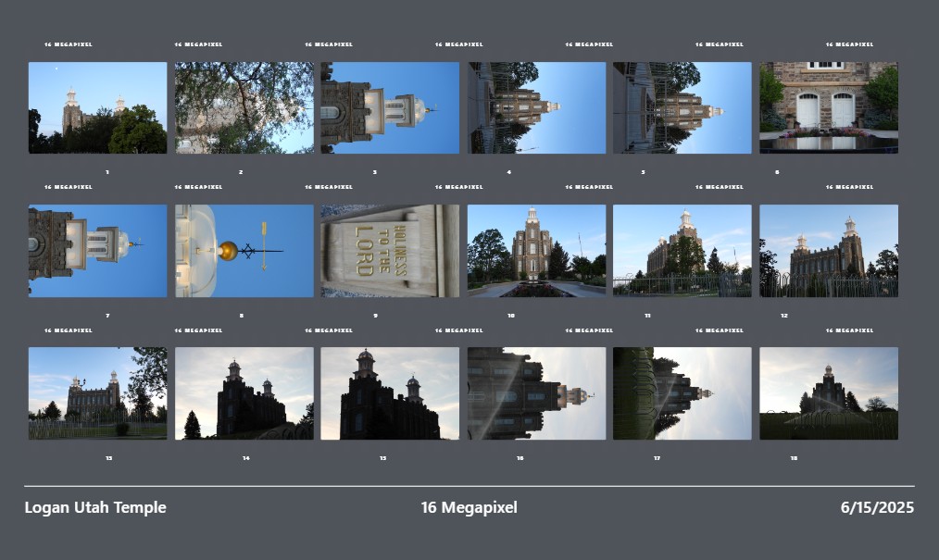Click the Logan Utah Temple title text
The width and height of the screenshot is (939, 560).
coord(95,507)
